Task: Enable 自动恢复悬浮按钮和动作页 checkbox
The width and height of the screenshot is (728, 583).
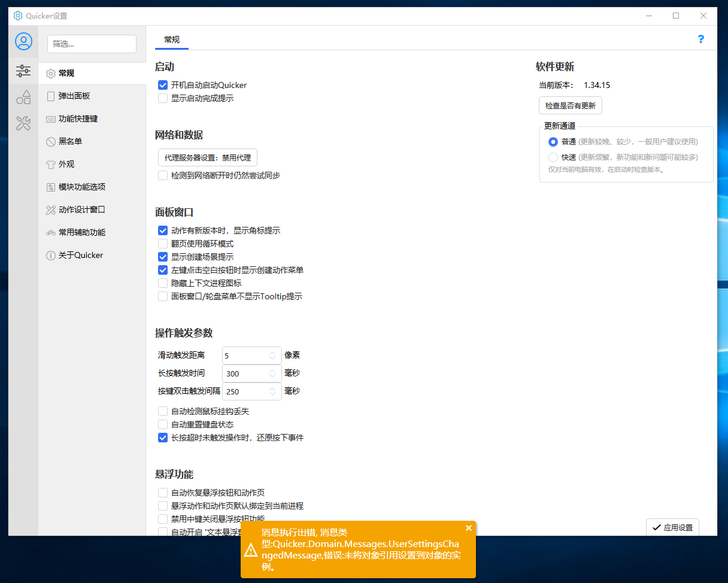Action: tap(163, 493)
